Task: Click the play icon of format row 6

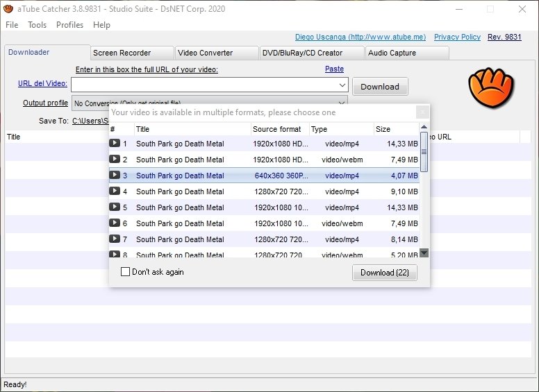Action: pos(115,223)
